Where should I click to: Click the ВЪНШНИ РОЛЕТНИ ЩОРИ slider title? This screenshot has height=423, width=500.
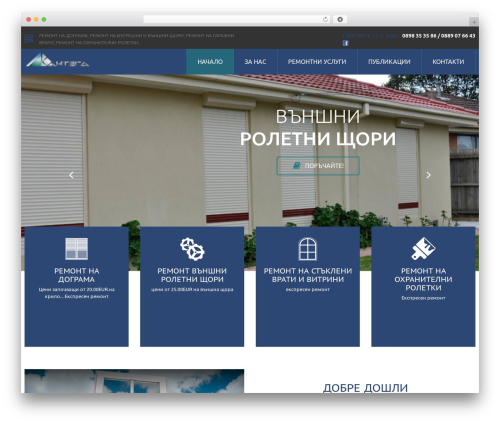click(x=318, y=127)
